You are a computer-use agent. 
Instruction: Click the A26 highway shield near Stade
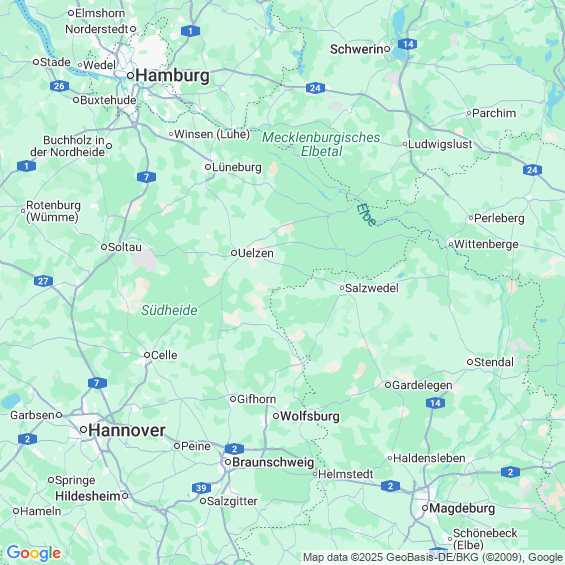tap(59, 86)
